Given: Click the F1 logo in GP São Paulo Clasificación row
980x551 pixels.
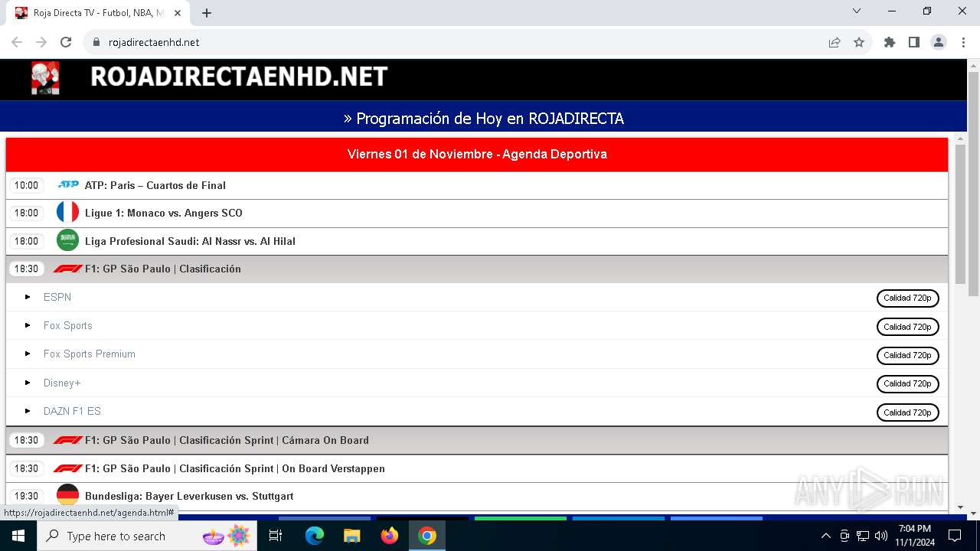Looking at the screenshot, I should (68, 269).
